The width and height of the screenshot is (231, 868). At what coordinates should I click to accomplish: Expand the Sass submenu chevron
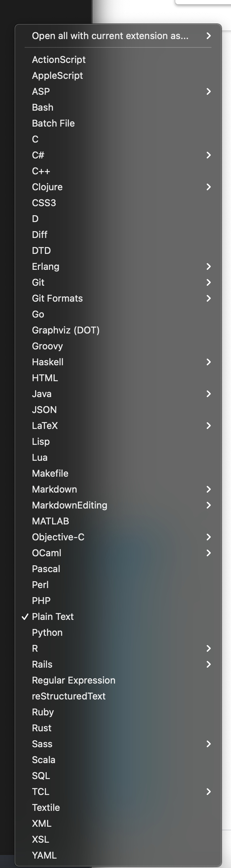209,744
